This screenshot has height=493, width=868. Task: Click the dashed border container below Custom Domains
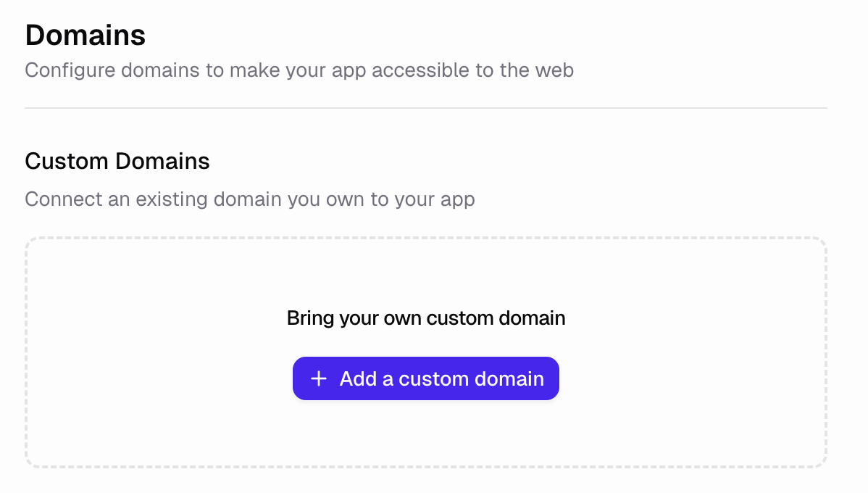pos(426,350)
